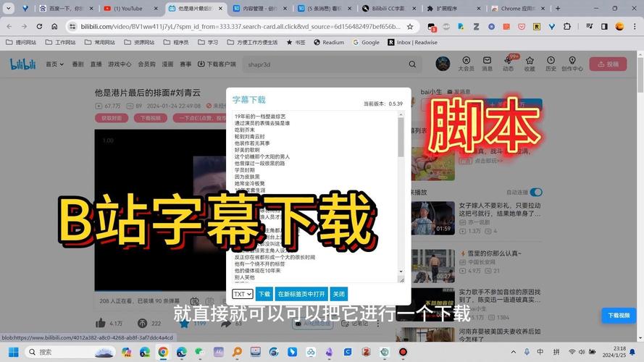Open the 消息 messages icon
The height and width of the screenshot is (362, 644).
[x=488, y=64]
